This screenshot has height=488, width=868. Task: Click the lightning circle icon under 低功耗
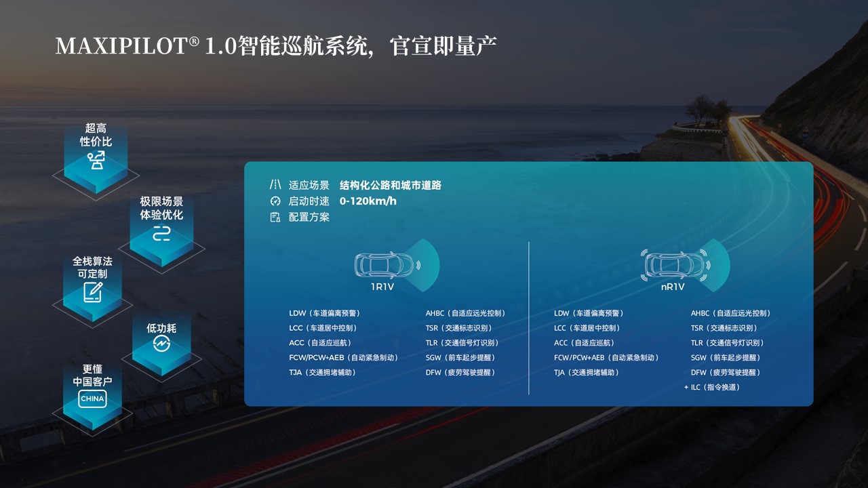(x=161, y=344)
